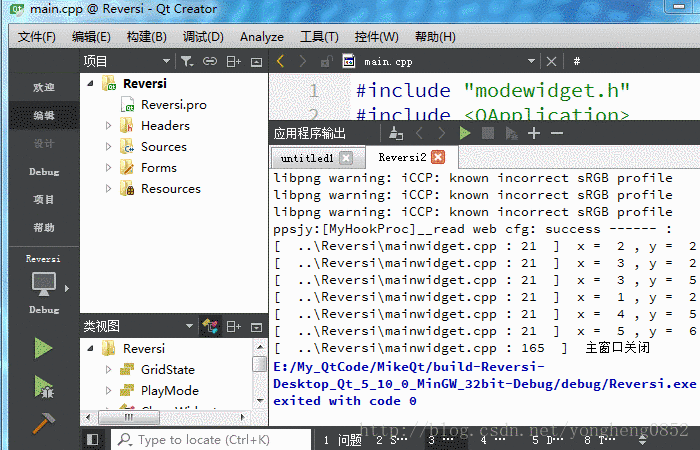700x450 pixels.
Task: Open the 文件(F) menu
Action: pos(37,37)
